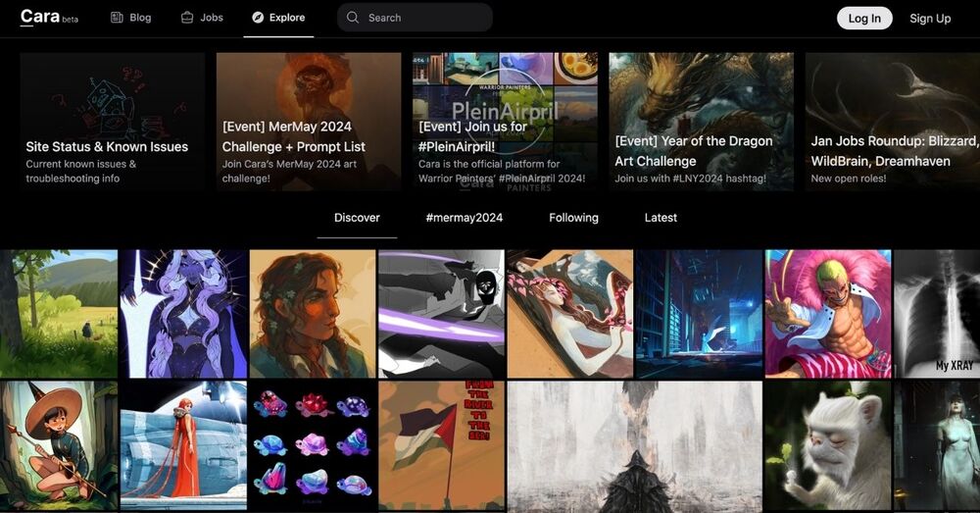Open the My XRAY artwork thumbnail
This screenshot has height=513, width=980.
[x=938, y=313]
